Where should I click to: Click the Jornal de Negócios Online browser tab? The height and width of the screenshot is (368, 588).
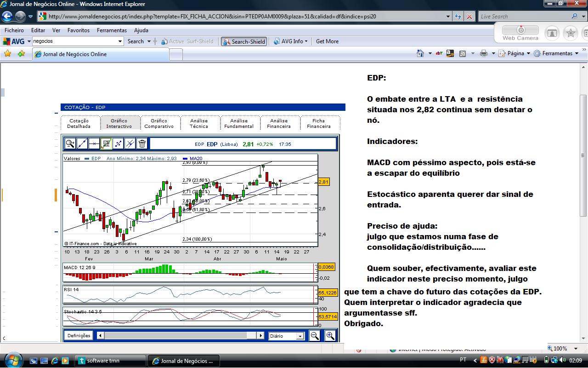pos(101,54)
